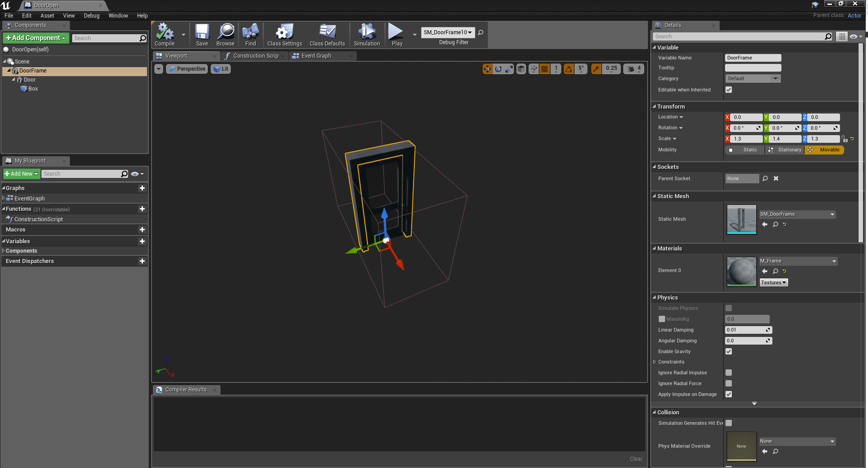Screen dimensions: 868x468
Task: Toggle Editable when Inherited checkbox
Action: pos(729,90)
